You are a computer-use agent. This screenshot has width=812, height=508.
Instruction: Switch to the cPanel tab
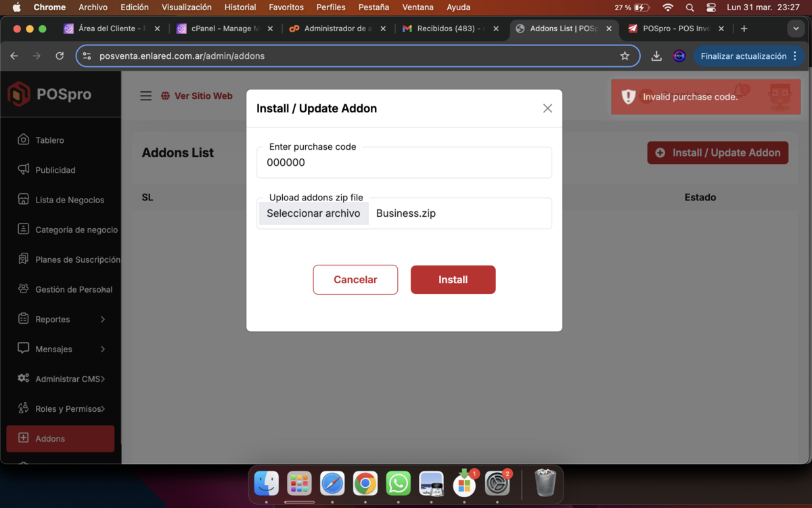[x=224, y=28]
